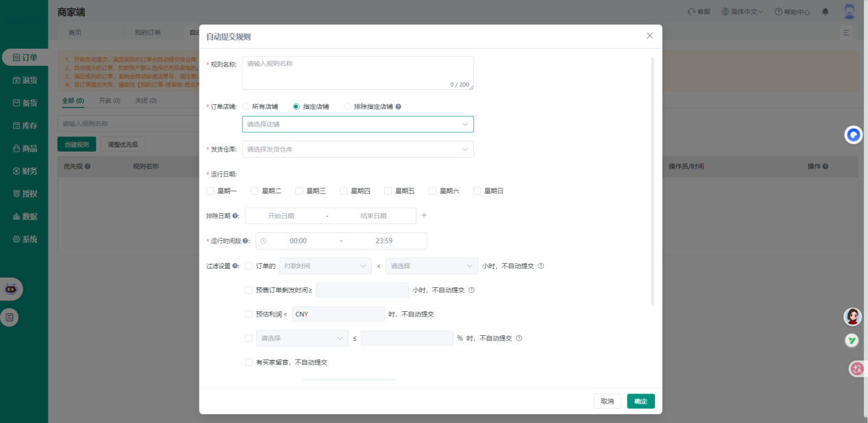Viewport: 868px width, 423px height.
Task: Expand the 请选择店铺 dropdown
Action: (x=358, y=124)
